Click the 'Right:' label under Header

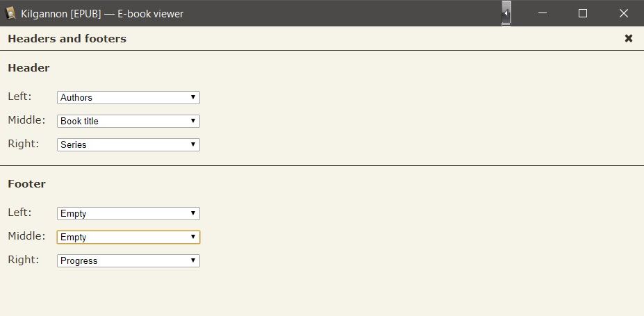pos(23,144)
